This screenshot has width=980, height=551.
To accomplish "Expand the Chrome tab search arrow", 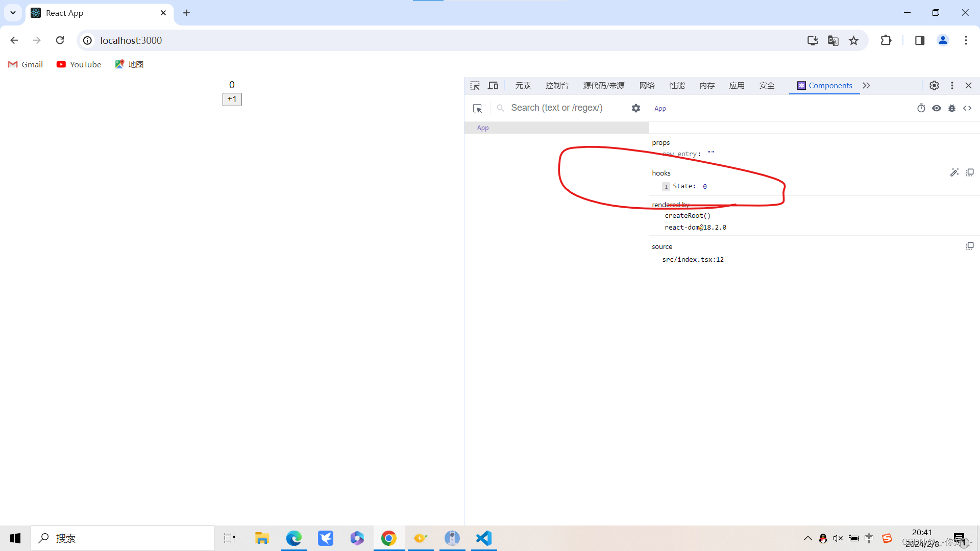I will 13,13.
